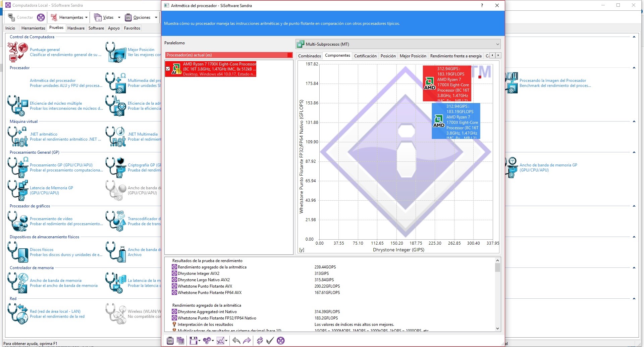Open the Vistas toolbar dropdown arrow
644x347 pixels.
click(119, 17)
